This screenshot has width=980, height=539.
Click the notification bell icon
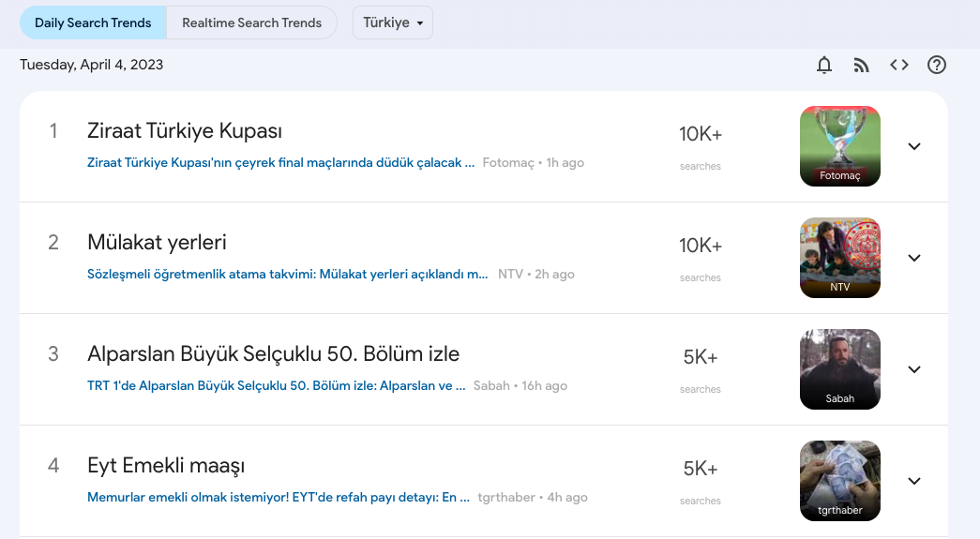click(x=823, y=65)
